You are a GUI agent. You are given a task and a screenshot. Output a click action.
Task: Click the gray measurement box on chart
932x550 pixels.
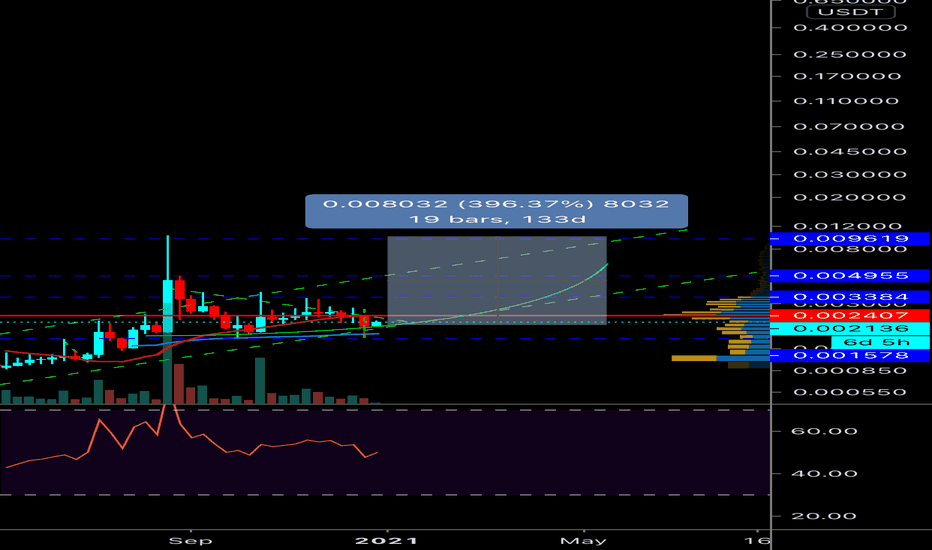(x=497, y=281)
